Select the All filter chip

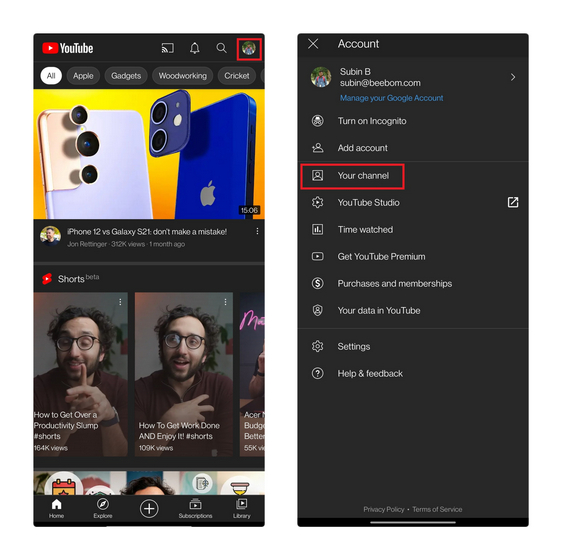(x=51, y=76)
